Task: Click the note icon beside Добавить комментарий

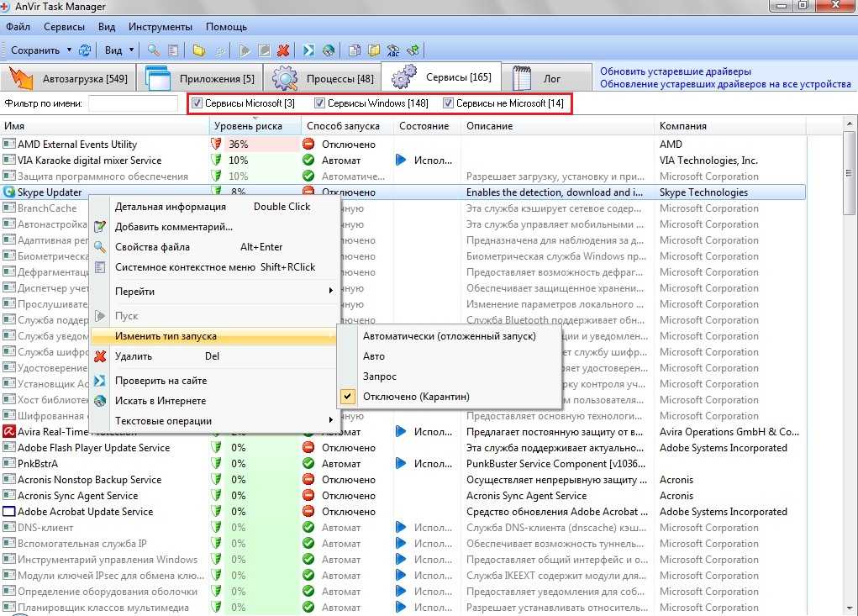Action: [x=100, y=227]
